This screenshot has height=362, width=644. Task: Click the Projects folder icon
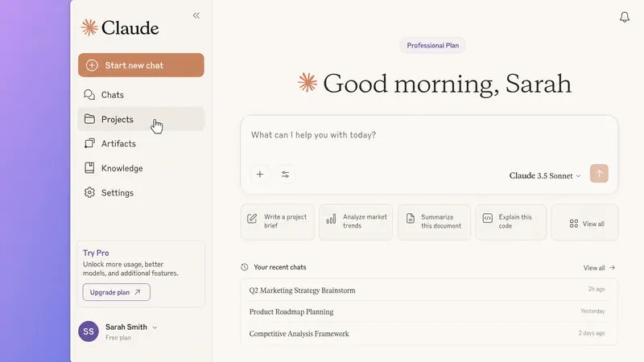coord(89,119)
